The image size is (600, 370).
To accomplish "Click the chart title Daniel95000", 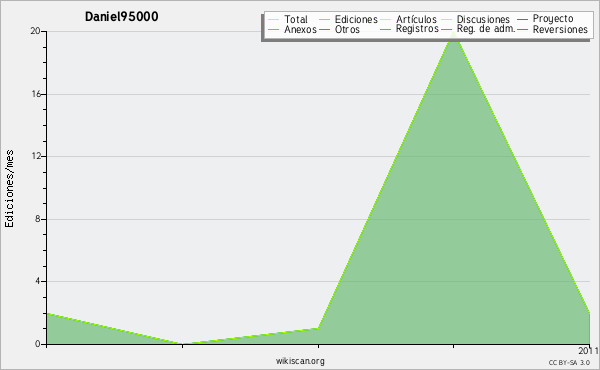I will (121, 16).
